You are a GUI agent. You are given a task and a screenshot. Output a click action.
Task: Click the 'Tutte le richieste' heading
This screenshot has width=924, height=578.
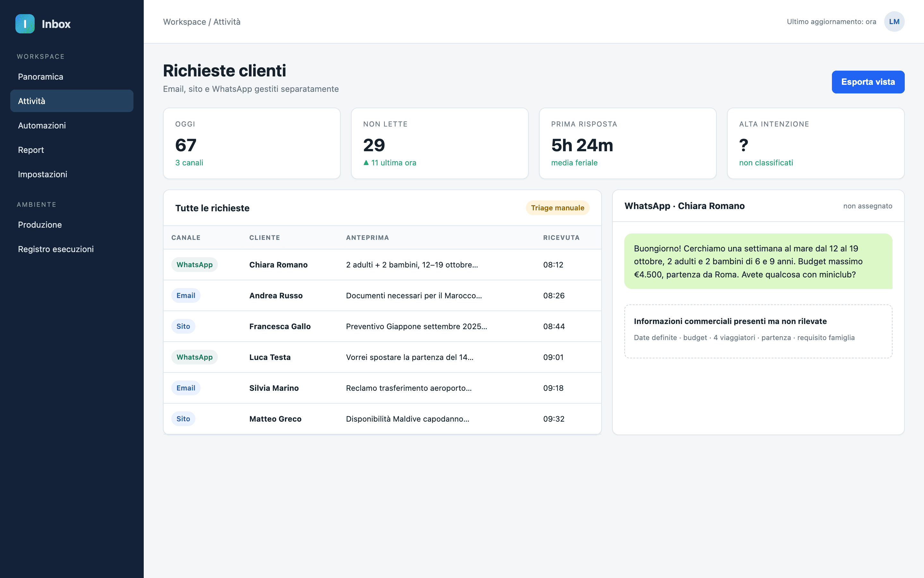tap(212, 208)
